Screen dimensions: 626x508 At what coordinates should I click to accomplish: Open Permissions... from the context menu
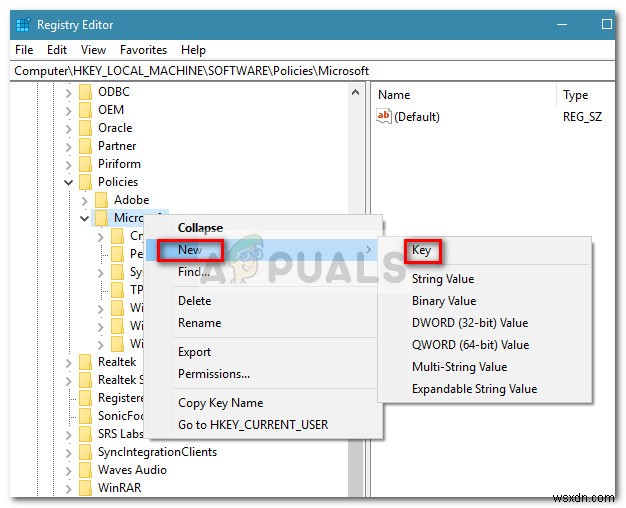(263, 374)
